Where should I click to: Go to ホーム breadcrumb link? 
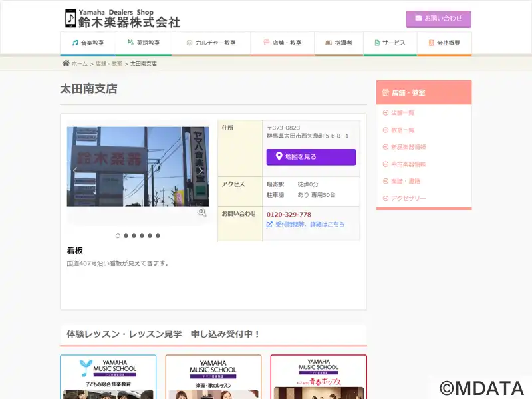pyautogui.click(x=79, y=63)
